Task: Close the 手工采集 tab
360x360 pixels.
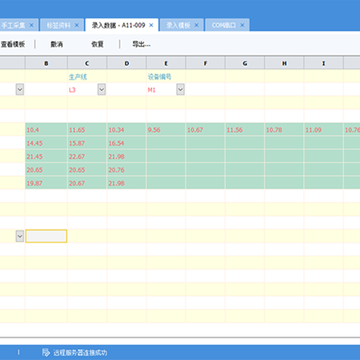Action: (x=32, y=25)
